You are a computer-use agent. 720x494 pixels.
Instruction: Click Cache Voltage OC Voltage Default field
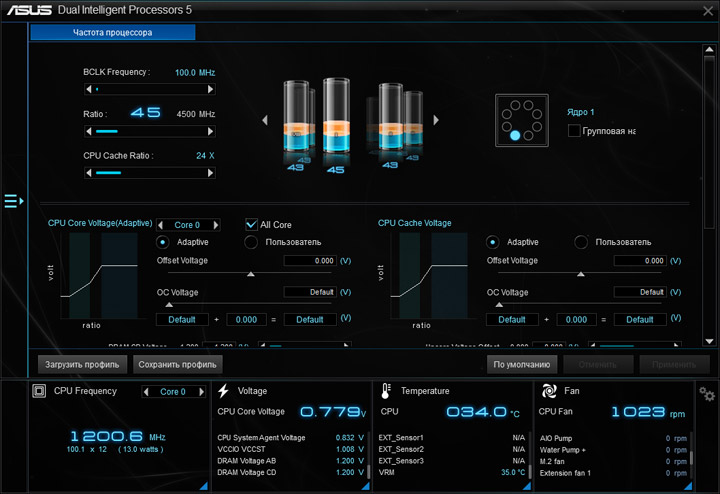point(640,292)
